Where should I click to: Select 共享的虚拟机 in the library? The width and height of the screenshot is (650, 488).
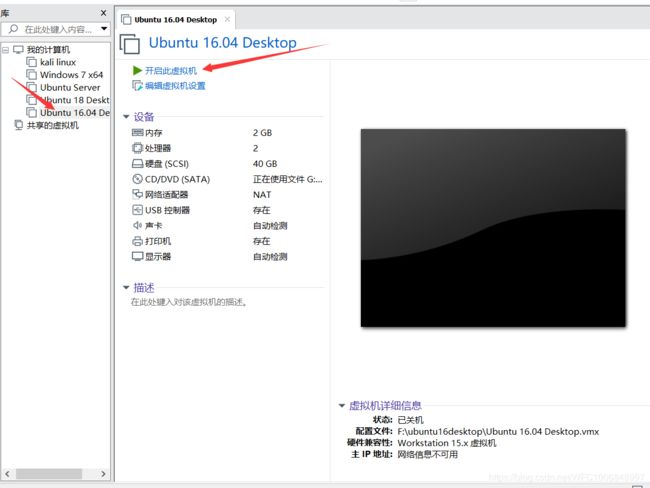click(53, 125)
